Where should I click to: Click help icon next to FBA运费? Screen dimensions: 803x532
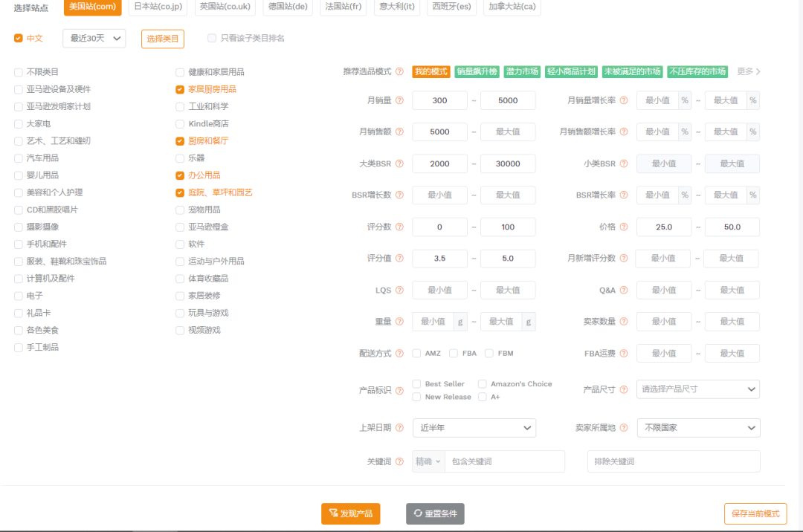click(x=624, y=353)
